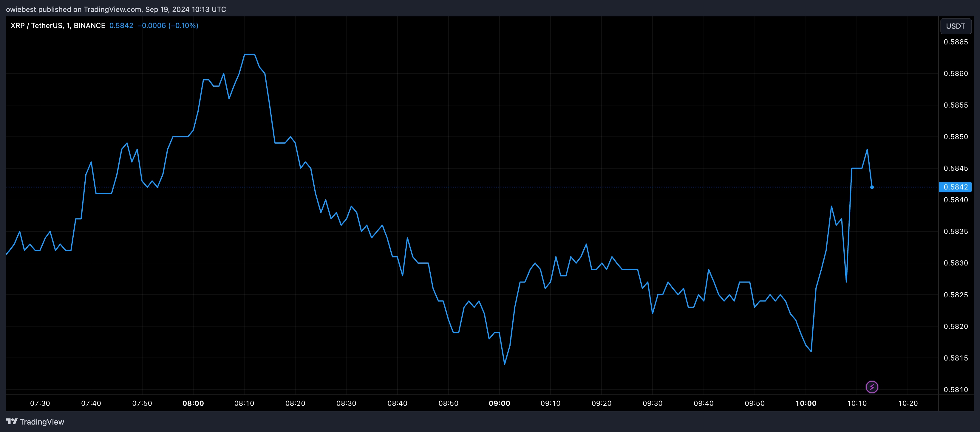Click the 07:30 time axis label
Screen dimensions: 980x432
coord(40,403)
